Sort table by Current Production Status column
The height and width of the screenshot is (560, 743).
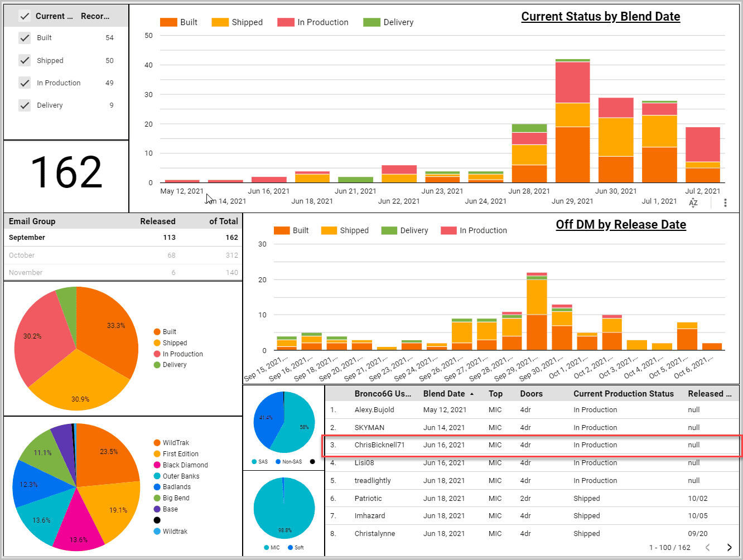tap(624, 394)
